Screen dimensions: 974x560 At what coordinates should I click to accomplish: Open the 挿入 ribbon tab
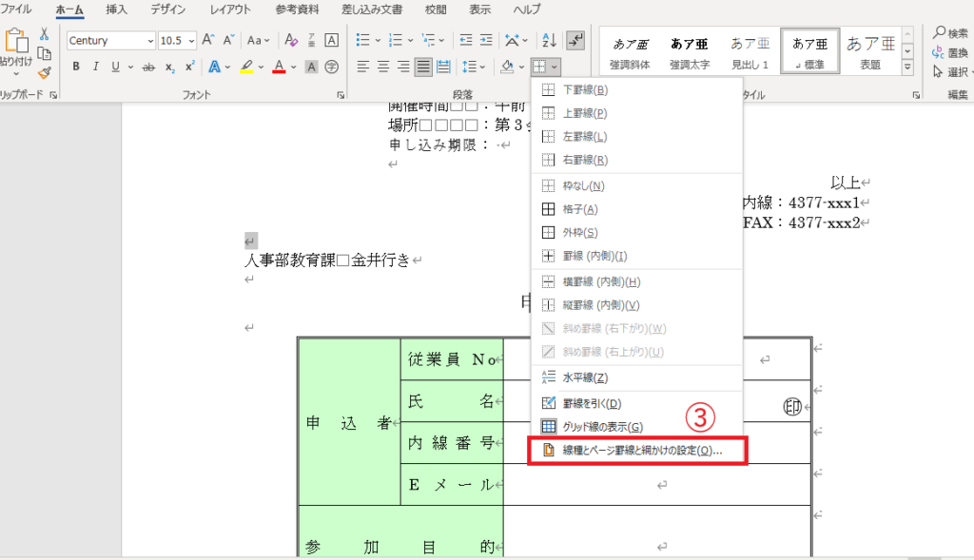[x=117, y=10]
